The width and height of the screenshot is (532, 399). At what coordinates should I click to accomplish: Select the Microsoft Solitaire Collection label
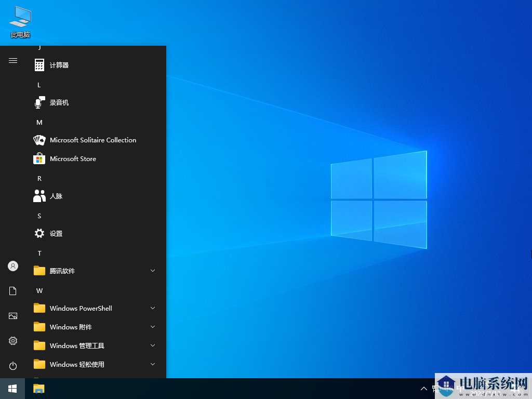point(93,140)
